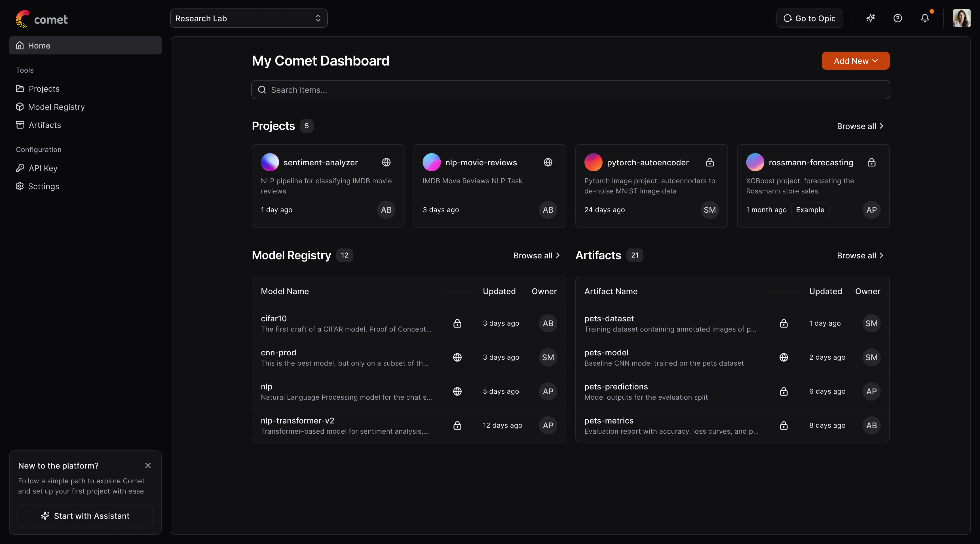Screen dimensions: 980x544
Task: Open Artifacts in sidebar
Action: pos(39,125)
